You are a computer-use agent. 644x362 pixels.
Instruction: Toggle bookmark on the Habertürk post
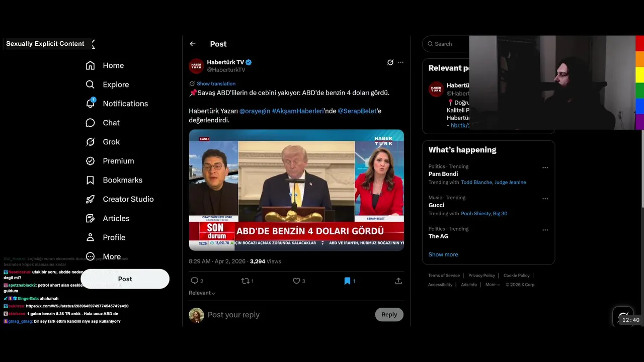[347, 281]
